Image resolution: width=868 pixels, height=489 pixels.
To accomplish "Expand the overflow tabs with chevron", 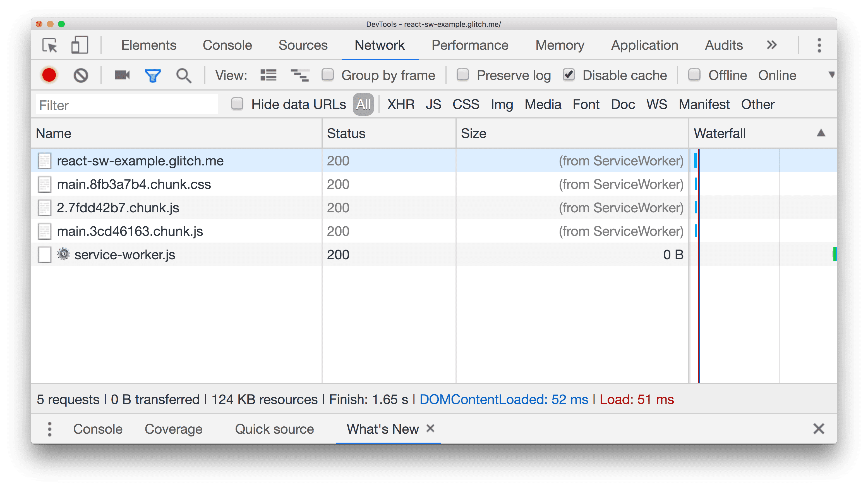I will 773,45.
